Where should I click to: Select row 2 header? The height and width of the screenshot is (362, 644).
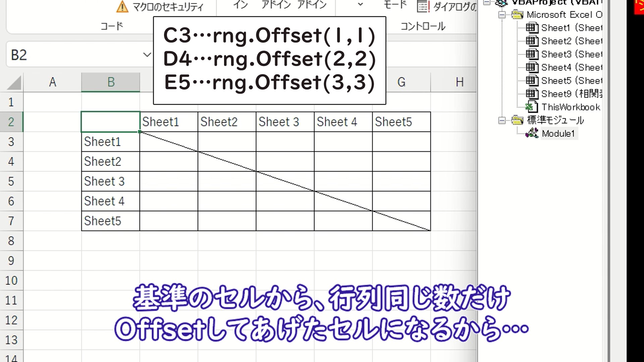11,122
